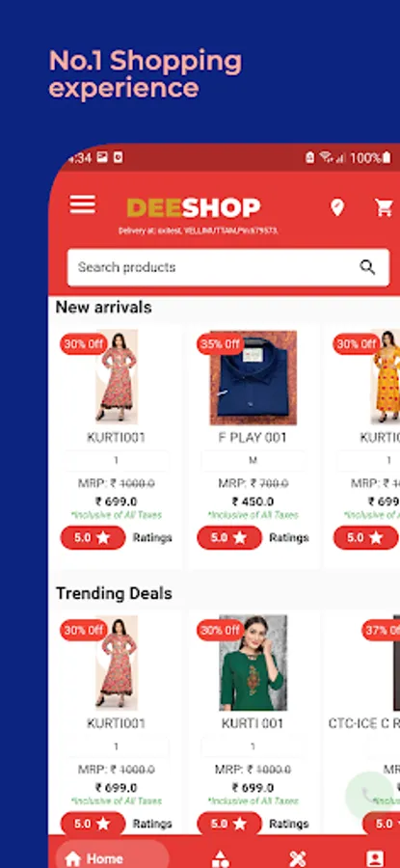Viewport: 400px width, 868px height.
Task: Tap the location pin icon
Action: point(337,207)
